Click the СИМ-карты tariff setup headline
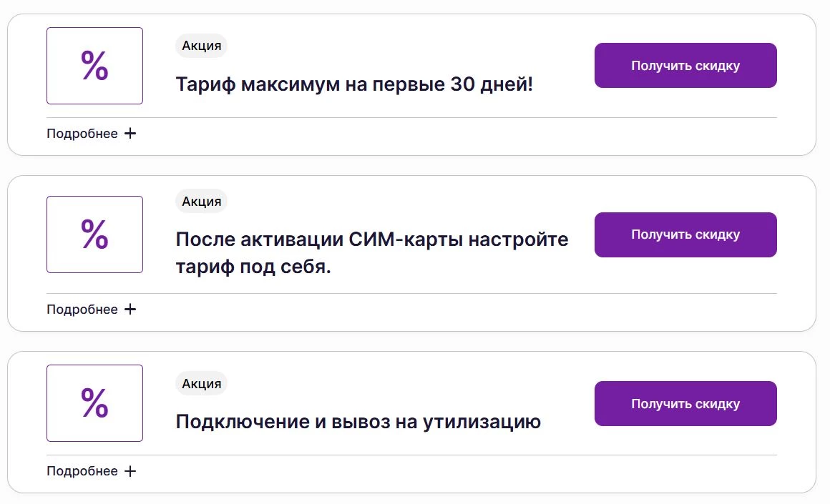Viewport: 830px width, 504px height. (372, 252)
